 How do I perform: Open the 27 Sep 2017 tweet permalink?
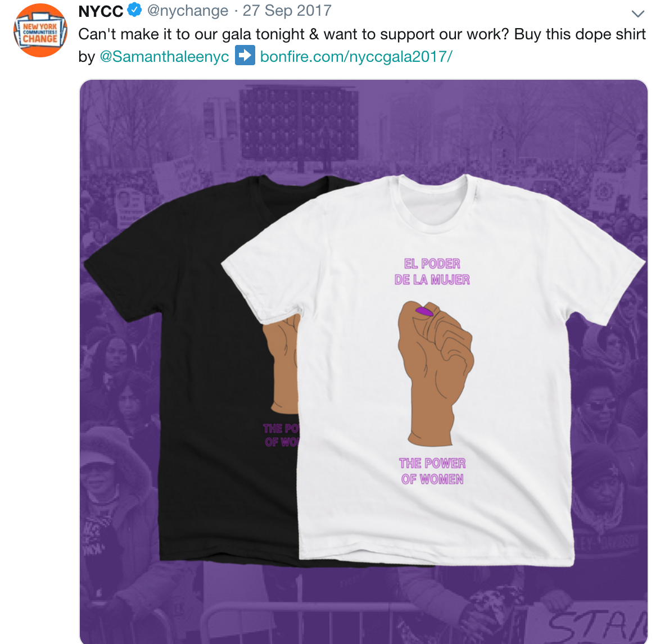coord(287,11)
